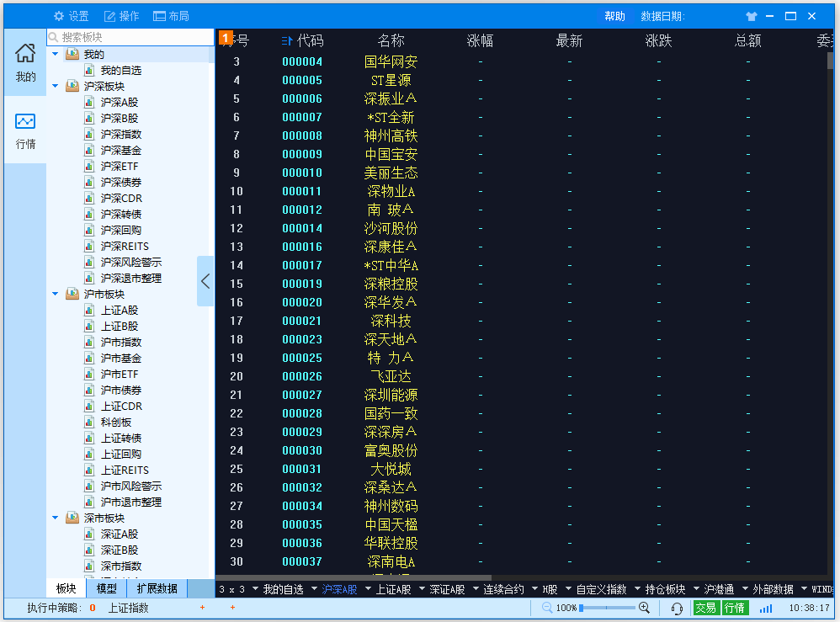Click the search magnifier in 搜索板块 box

tap(53, 37)
